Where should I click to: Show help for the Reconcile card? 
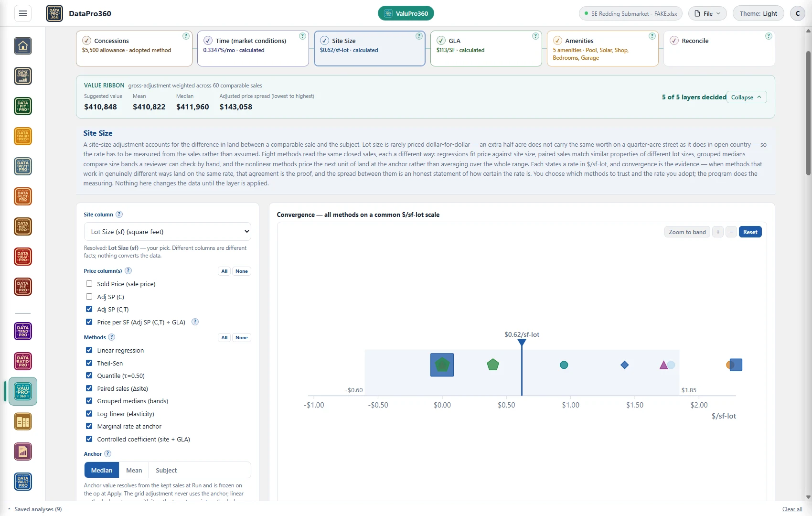click(769, 36)
